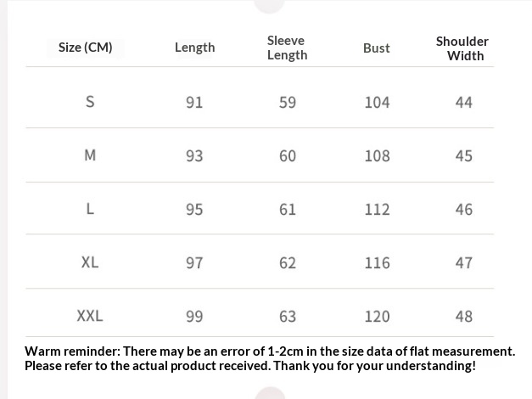Select the Length column header

click(194, 48)
